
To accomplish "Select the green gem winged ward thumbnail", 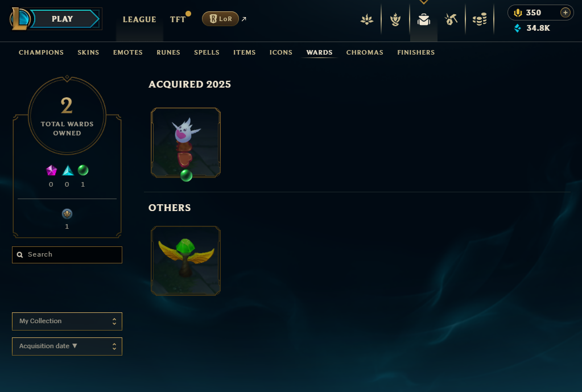I will point(185,261).
